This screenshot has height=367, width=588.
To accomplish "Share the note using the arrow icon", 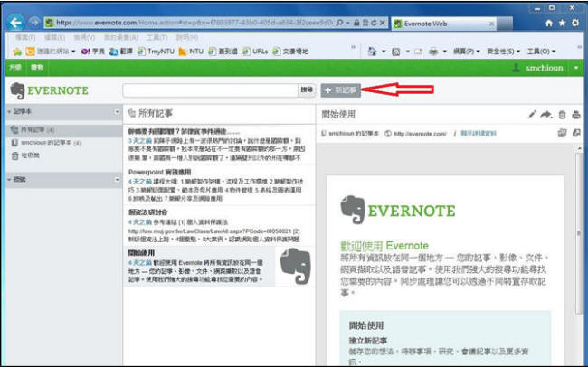I will coord(546,115).
